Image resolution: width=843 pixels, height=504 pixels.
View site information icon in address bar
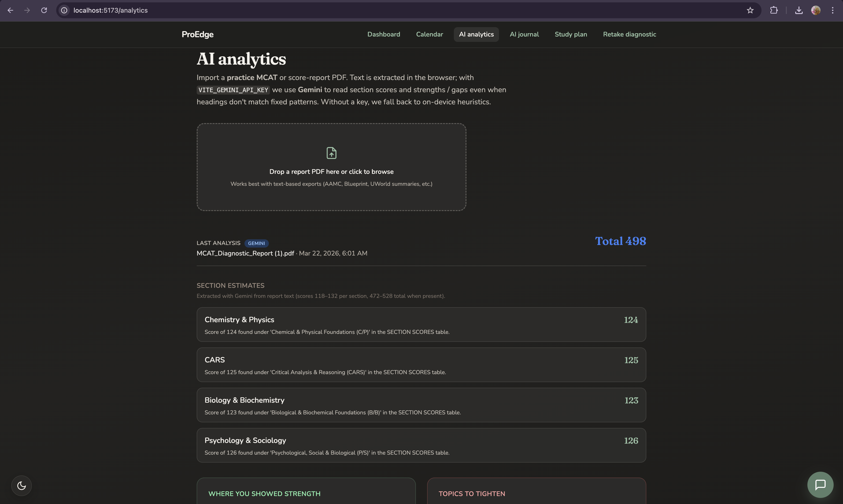pos(64,10)
